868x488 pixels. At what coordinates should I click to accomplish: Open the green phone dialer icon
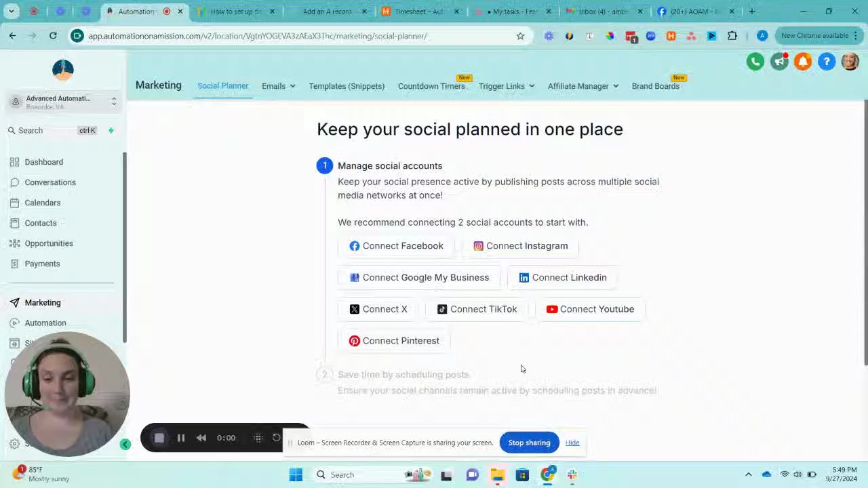point(755,62)
